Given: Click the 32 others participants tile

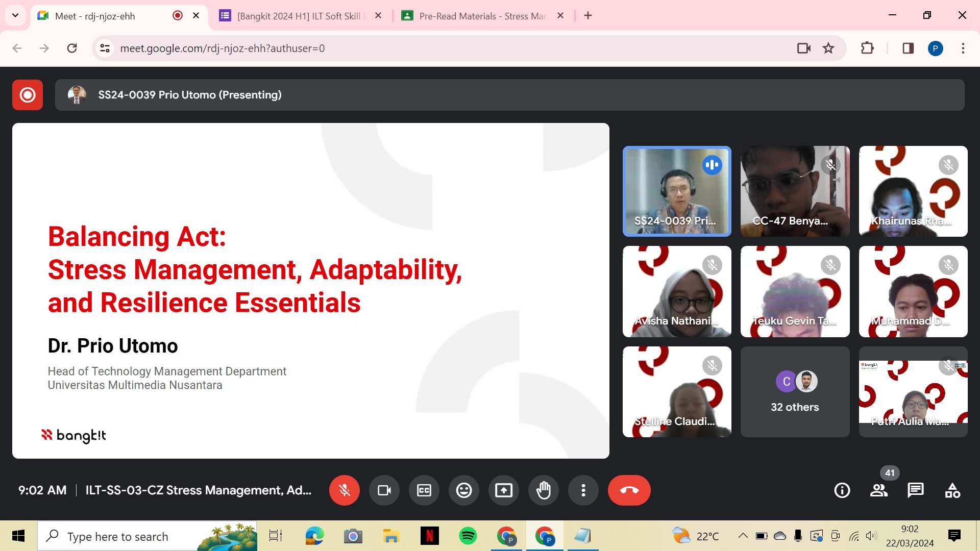Looking at the screenshot, I should (x=795, y=392).
